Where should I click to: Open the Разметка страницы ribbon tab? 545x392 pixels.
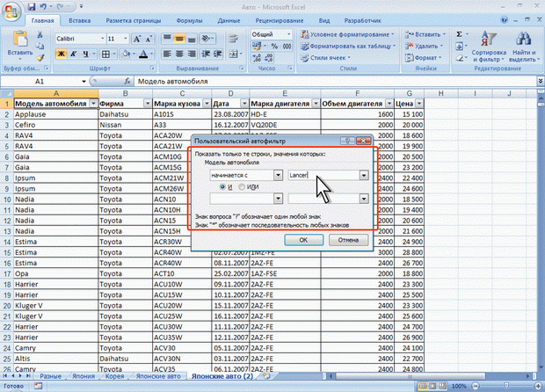tap(134, 20)
